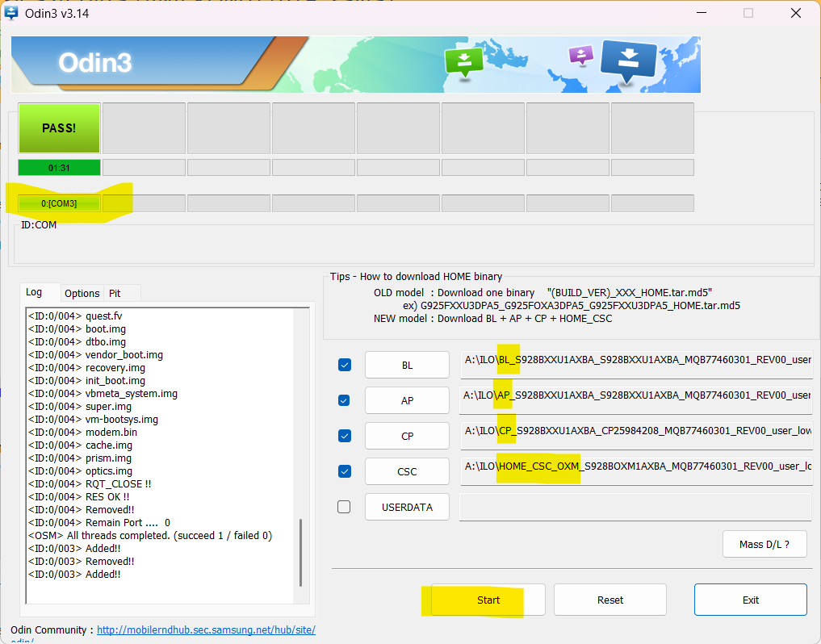Viewport: 821px width, 644px height.
Task: Click the HOME_CSC file path field
Action: tap(636, 471)
